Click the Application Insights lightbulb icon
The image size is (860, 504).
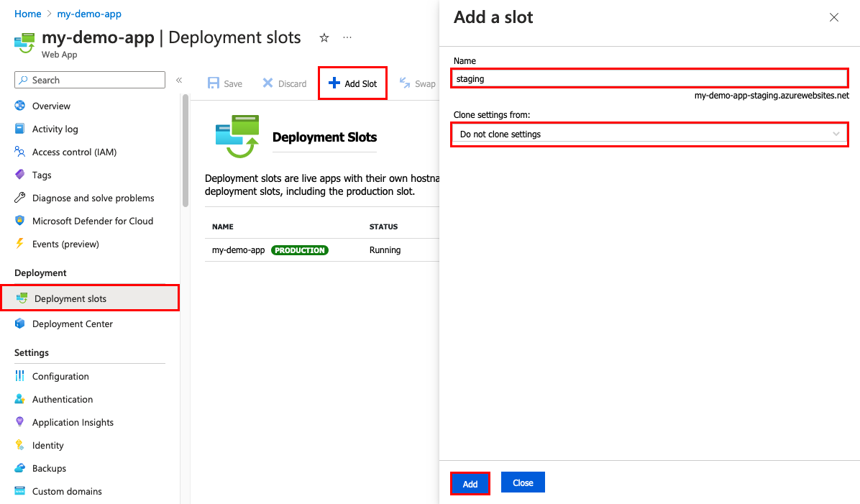pyautogui.click(x=19, y=422)
